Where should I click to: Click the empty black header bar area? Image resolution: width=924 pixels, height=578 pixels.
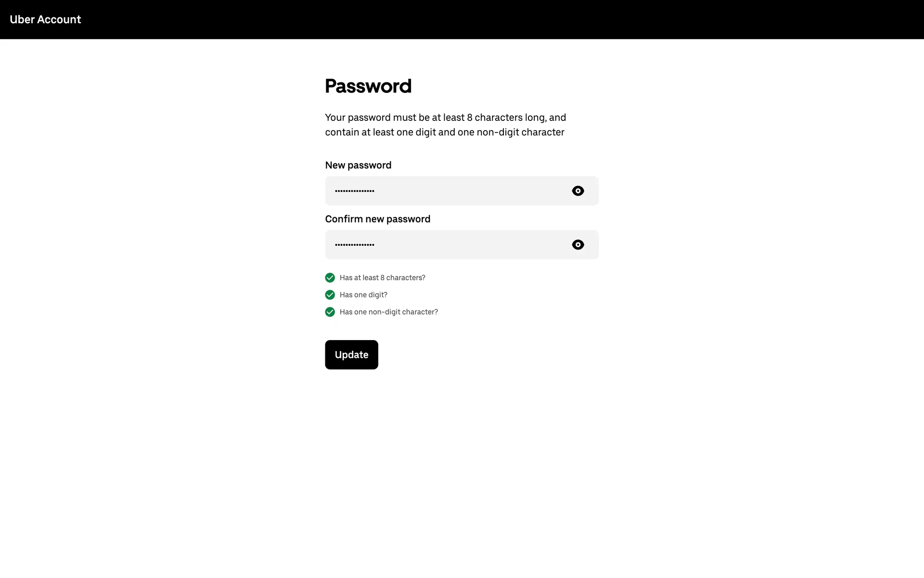[481, 19]
